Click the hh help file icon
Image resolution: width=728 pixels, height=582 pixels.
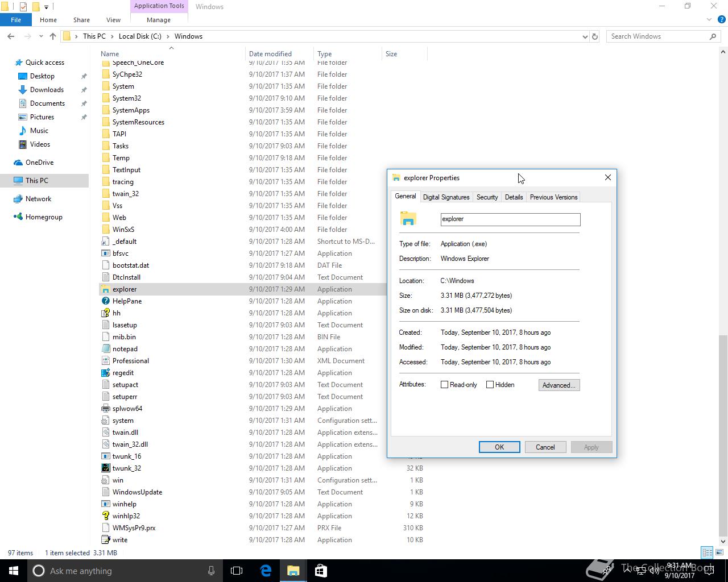click(105, 313)
